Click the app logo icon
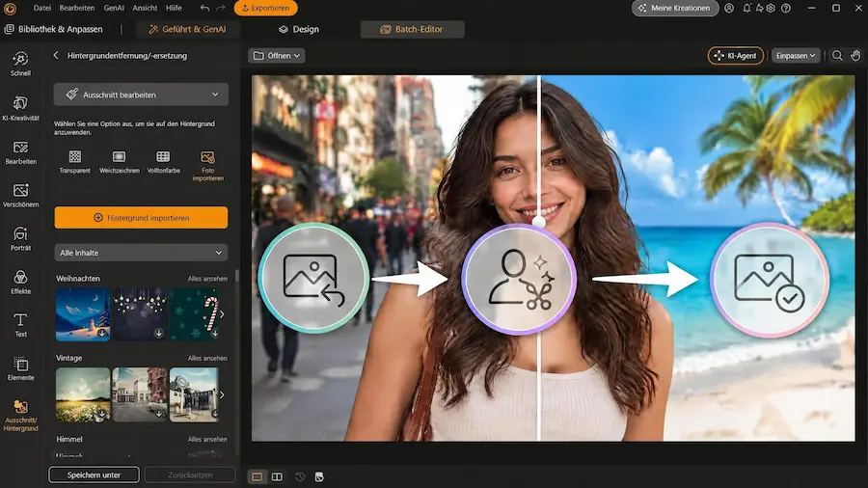Image resolution: width=868 pixels, height=488 pixels. [x=10, y=8]
